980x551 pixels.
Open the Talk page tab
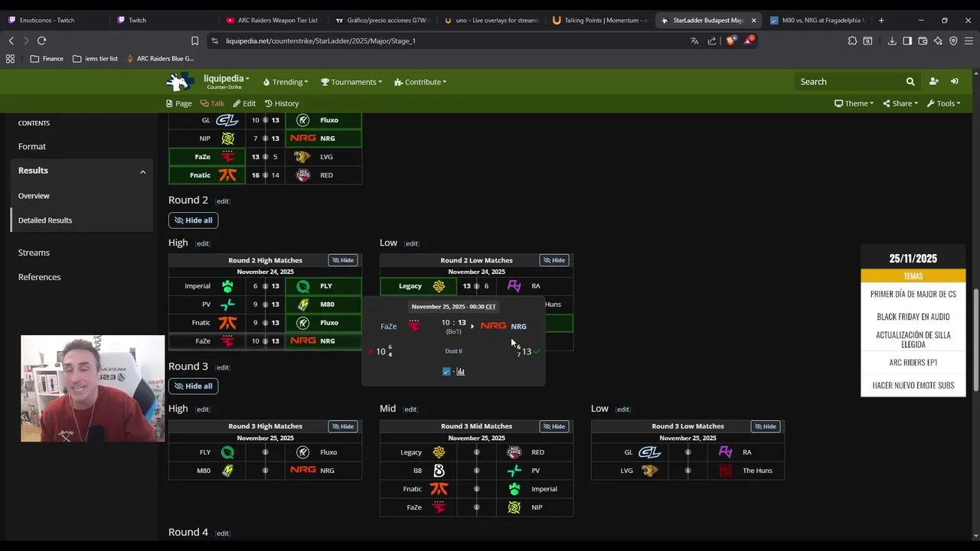click(x=212, y=103)
